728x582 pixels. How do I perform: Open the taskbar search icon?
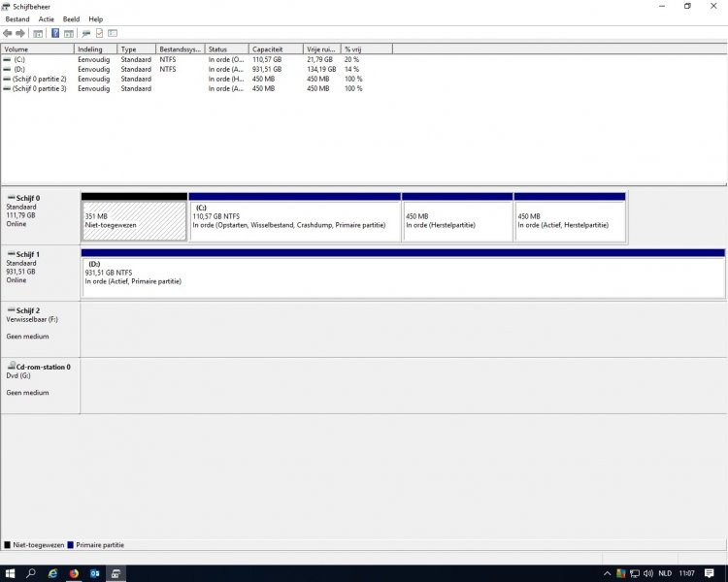31,573
